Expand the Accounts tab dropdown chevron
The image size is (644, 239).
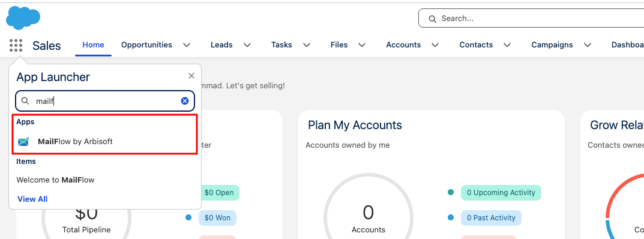pos(435,45)
